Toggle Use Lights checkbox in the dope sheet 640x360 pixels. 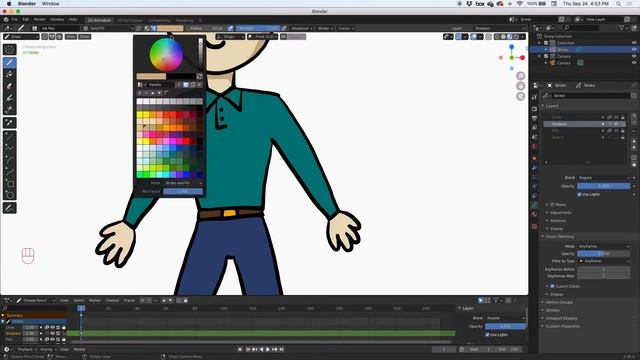tap(487, 335)
